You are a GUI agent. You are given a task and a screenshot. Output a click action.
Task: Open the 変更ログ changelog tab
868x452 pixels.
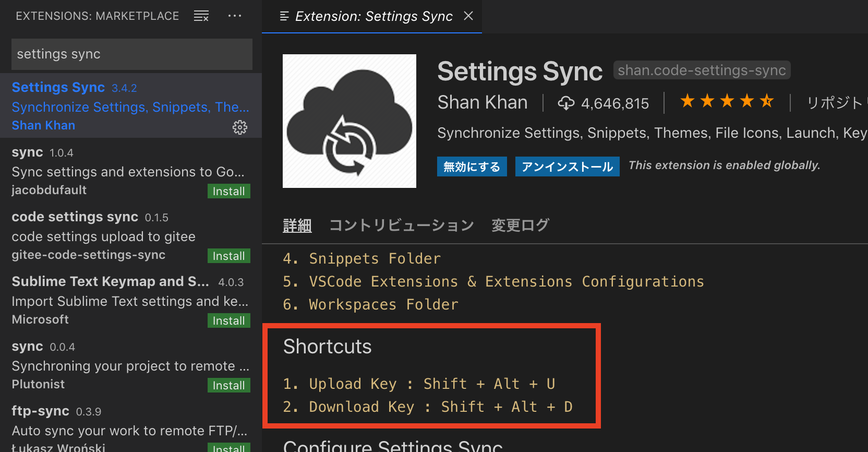pyautogui.click(x=521, y=225)
